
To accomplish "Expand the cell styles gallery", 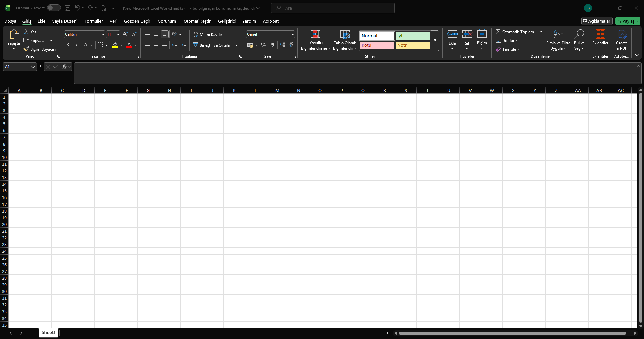I will pos(435,41).
